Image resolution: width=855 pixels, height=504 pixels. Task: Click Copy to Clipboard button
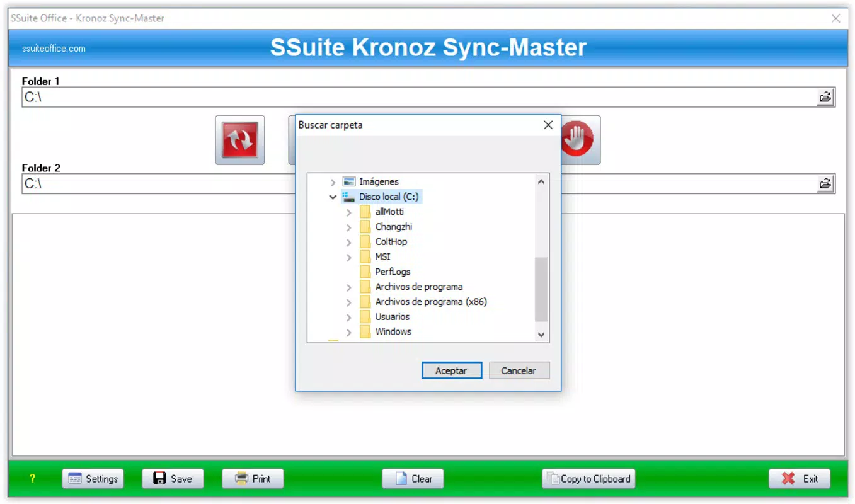pos(588,479)
